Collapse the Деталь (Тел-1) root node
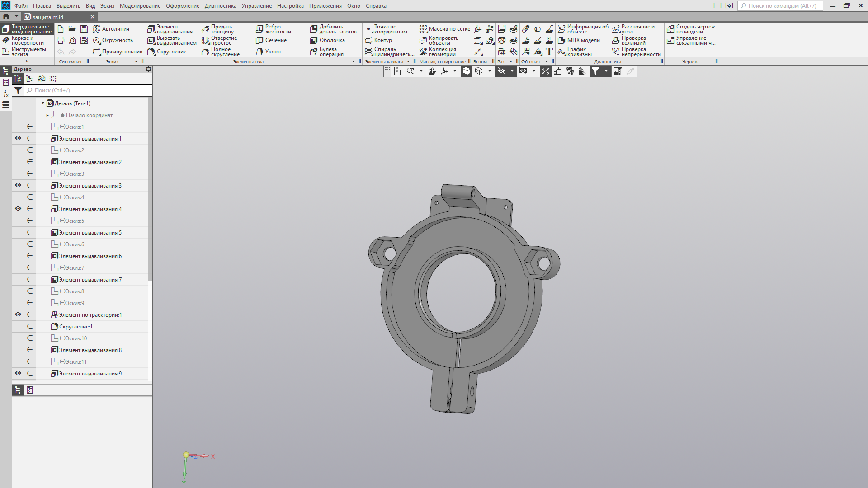 tap(43, 103)
